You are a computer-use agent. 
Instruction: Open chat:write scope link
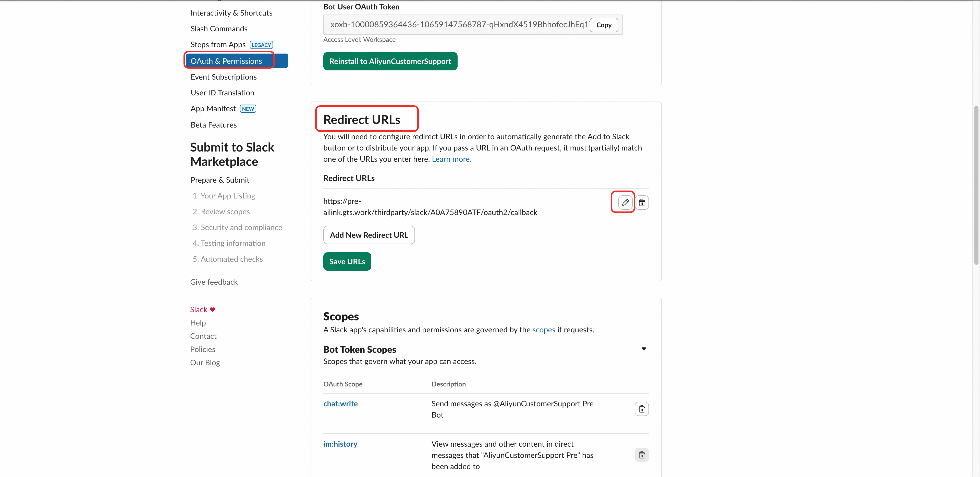[340, 404]
